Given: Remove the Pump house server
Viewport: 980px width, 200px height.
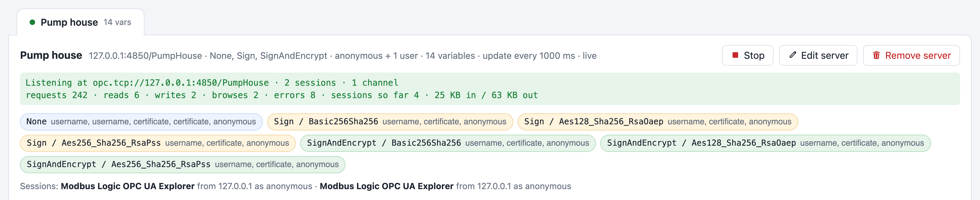Looking at the screenshot, I should click(x=911, y=56).
